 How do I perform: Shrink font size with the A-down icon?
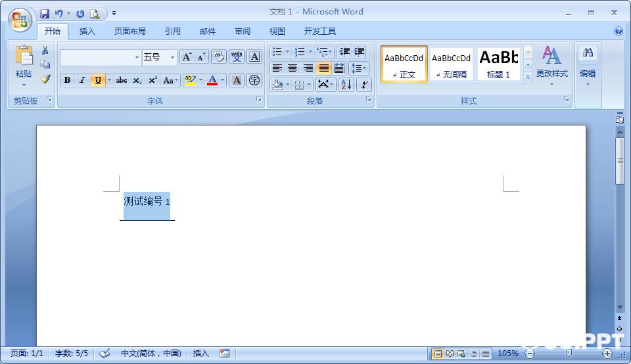pos(201,57)
